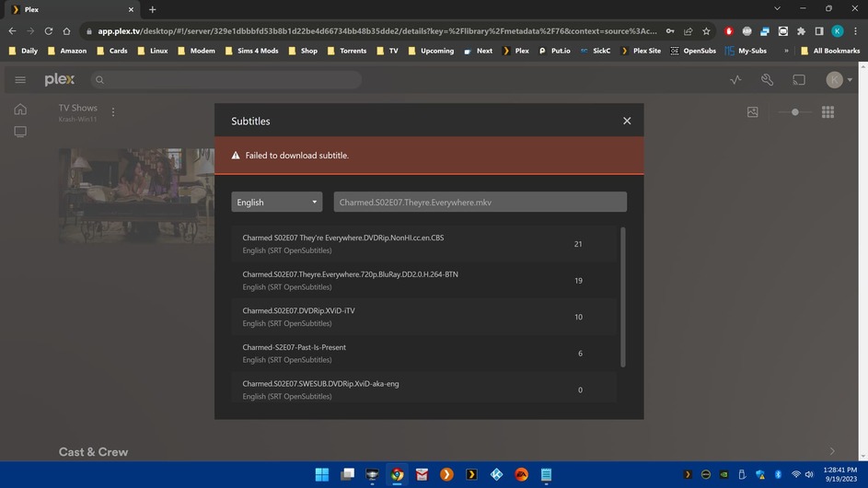868x488 pixels.
Task: Adjust the thumbnail size slider
Action: pyautogui.click(x=795, y=112)
